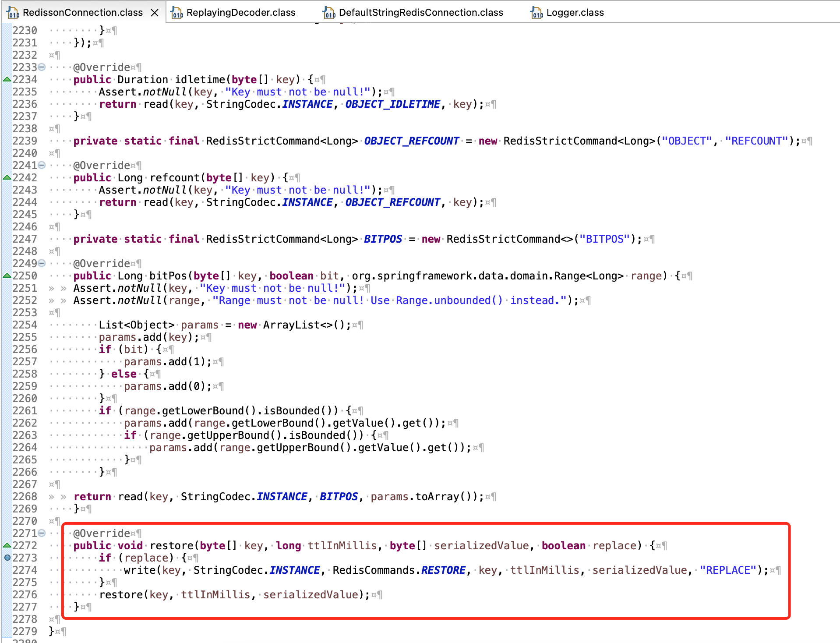Image resolution: width=840 pixels, height=643 pixels.
Task: Click the "BITPOS" string literal
Action: [605, 239]
